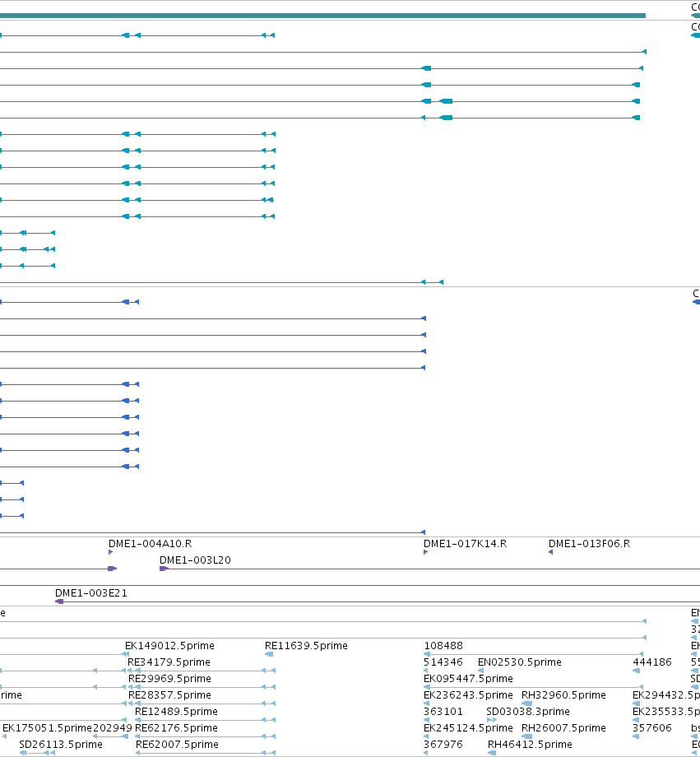Image resolution: width=700 pixels, height=757 pixels.
Task: Select the purple arrow under DME1-013F06.R
Action: pyautogui.click(x=550, y=552)
